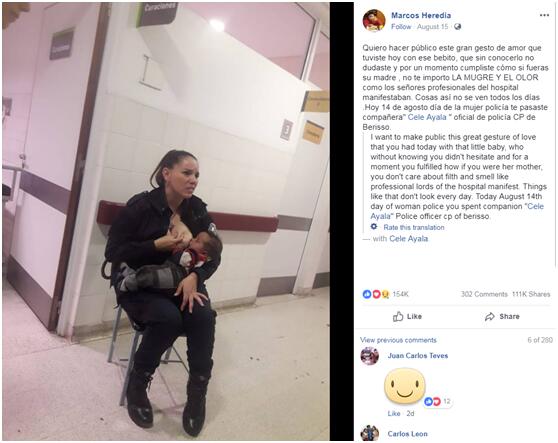Screen dimensions: 558x443
Task: Open Marcos Heredia's profile name link
Action: [421, 15]
